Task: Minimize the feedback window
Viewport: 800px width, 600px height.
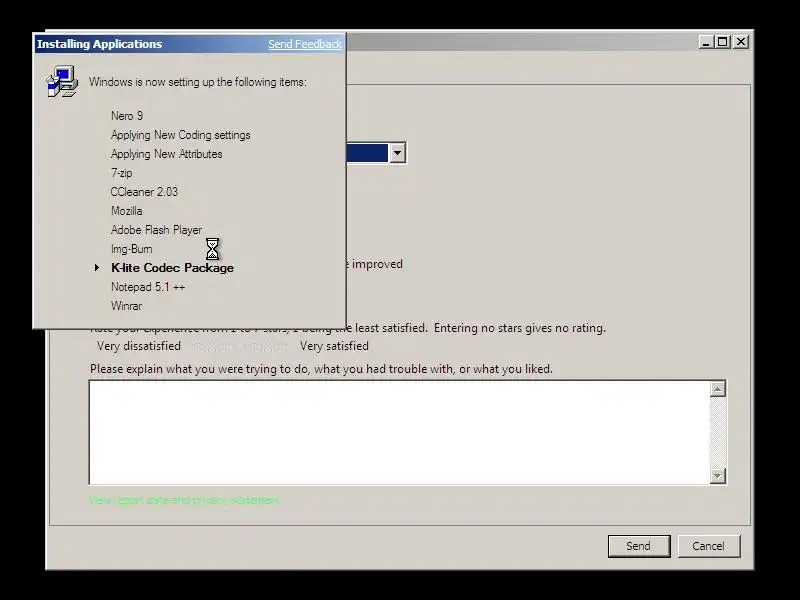Action: [706, 42]
